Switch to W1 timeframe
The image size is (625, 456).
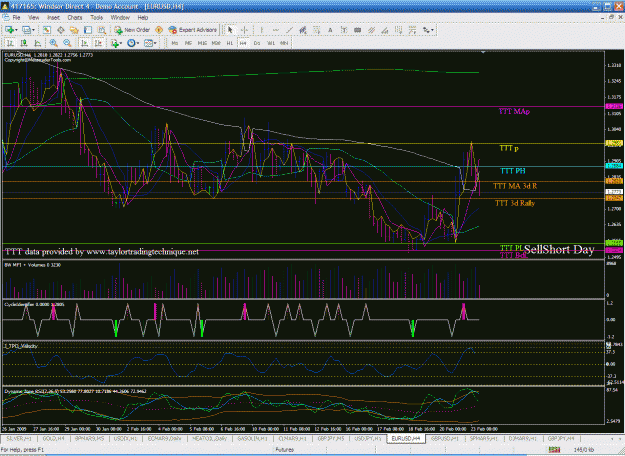coord(271,43)
